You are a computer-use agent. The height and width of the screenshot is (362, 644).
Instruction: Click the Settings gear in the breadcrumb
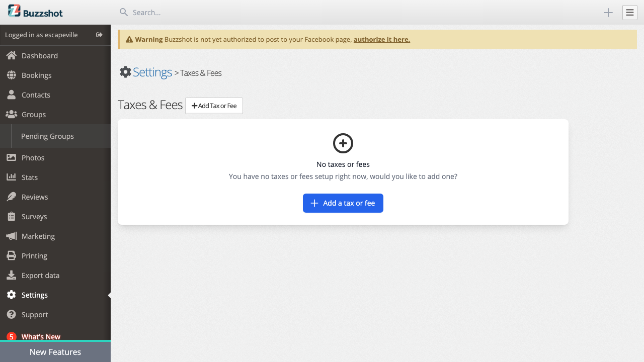125,72
